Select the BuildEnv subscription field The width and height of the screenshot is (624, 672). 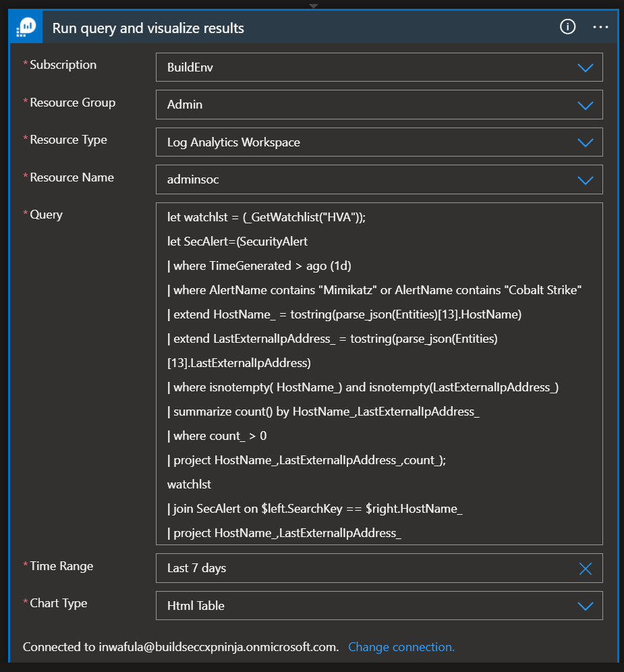pyautogui.click(x=379, y=67)
